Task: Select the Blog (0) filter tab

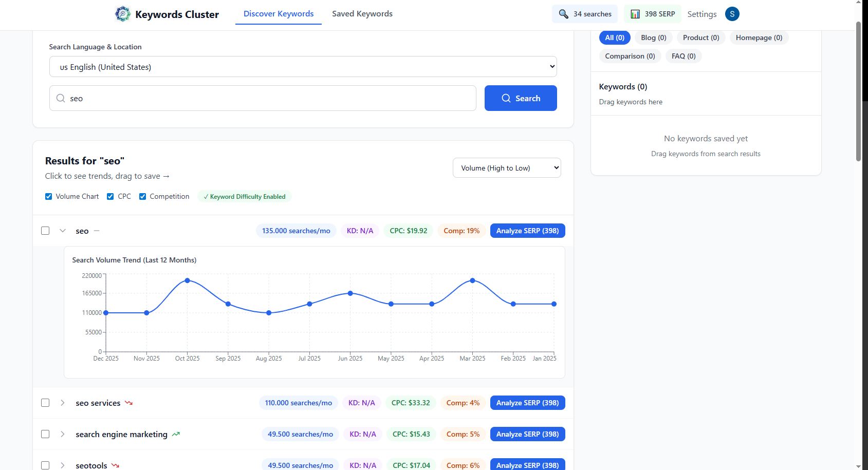Action: coord(653,37)
